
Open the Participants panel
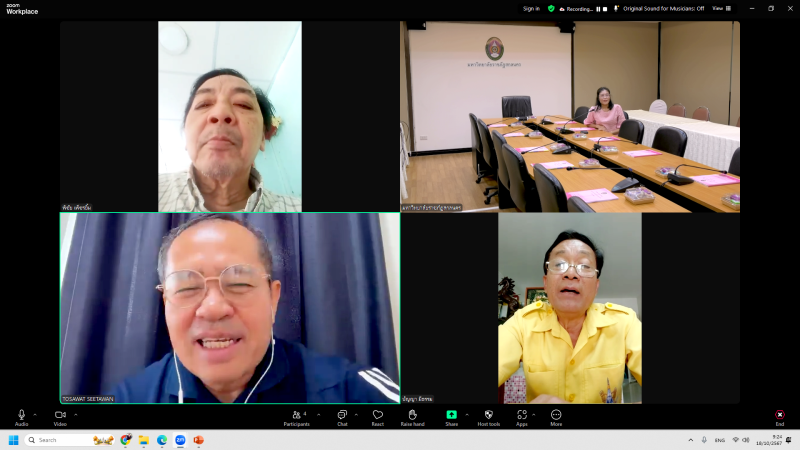click(296, 415)
